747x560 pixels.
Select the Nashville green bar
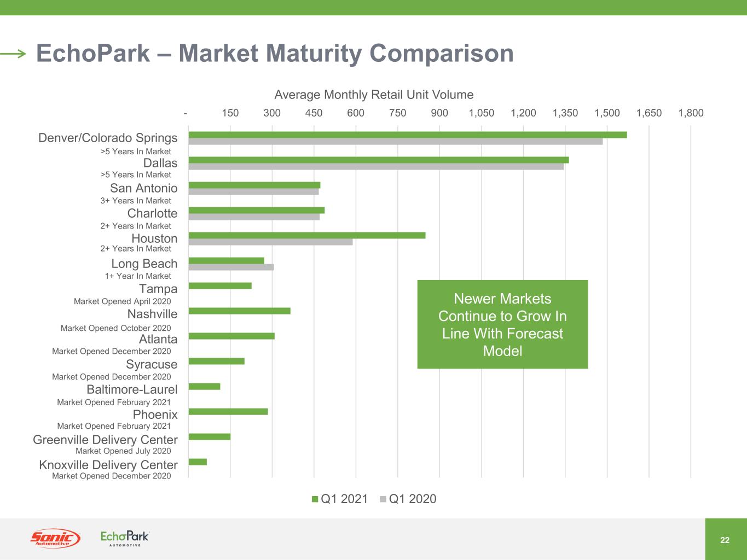click(x=239, y=311)
